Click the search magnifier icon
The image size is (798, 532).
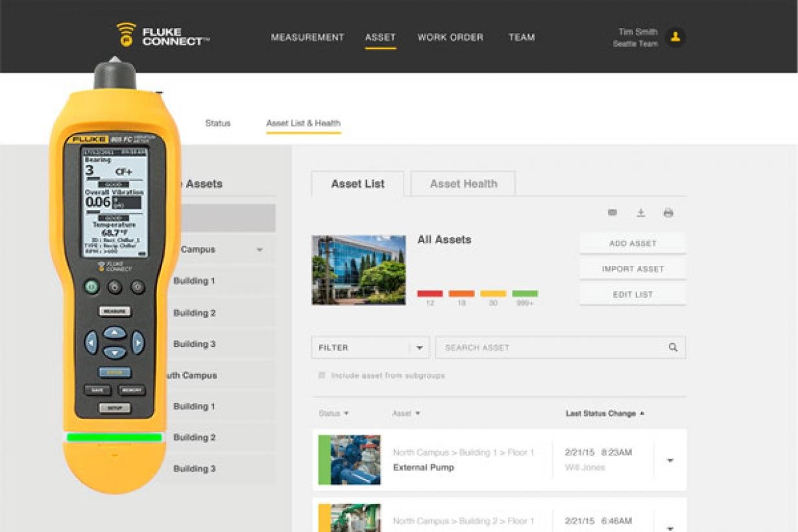[673, 348]
